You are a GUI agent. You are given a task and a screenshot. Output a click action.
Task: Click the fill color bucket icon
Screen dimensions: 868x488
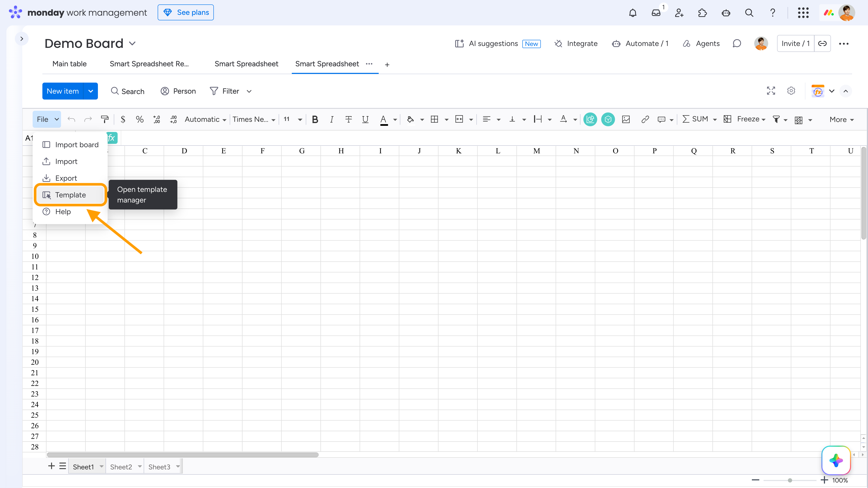pyautogui.click(x=410, y=119)
